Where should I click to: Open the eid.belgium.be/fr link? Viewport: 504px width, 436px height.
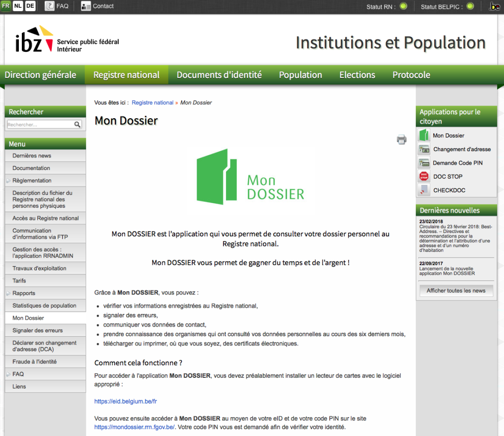point(125,401)
